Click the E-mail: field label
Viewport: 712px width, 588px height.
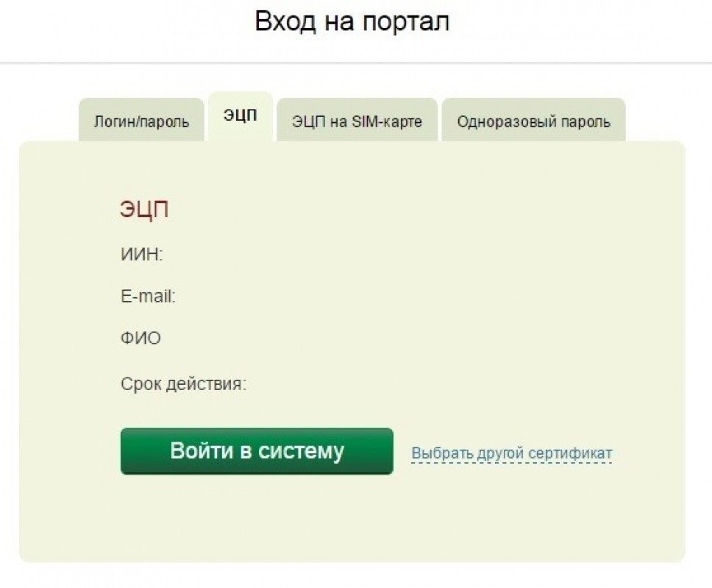click(x=148, y=297)
